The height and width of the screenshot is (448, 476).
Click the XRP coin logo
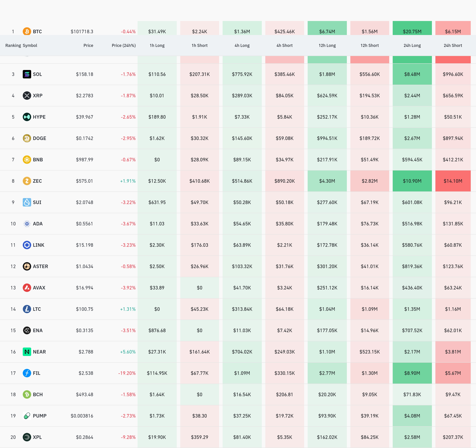[x=27, y=96]
